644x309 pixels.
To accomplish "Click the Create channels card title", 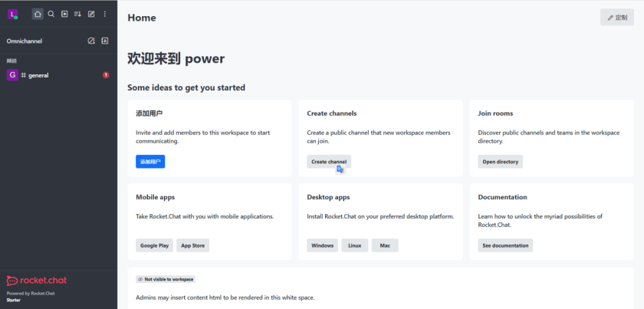I will coord(331,113).
